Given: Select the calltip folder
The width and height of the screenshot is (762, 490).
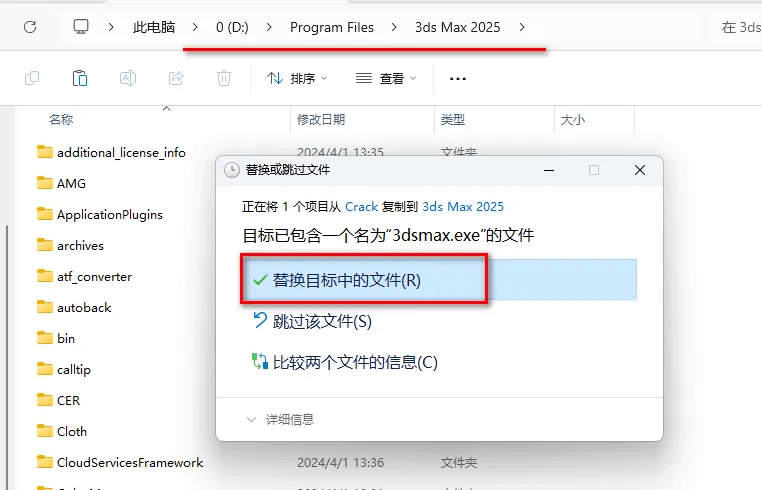Looking at the screenshot, I should pyautogui.click(x=74, y=369).
